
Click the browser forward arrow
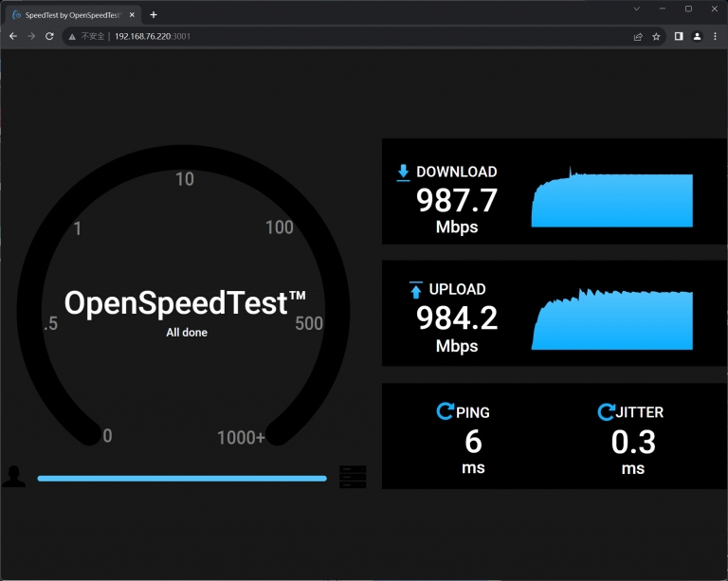(31, 36)
